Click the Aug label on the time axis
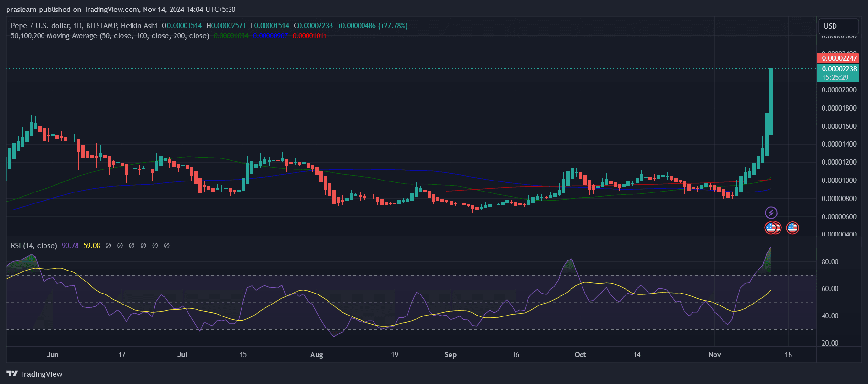Image resolution: width=868 pixels, height=384 pixels. click(317, 355)
